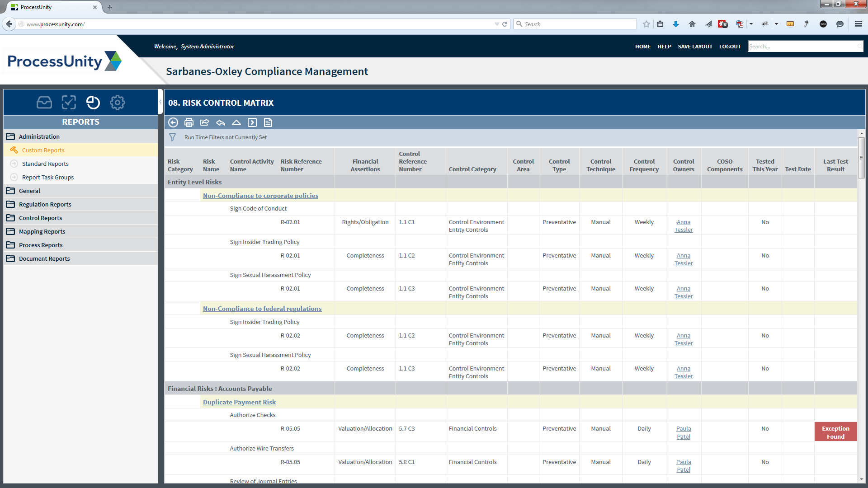Click the run time filter funnel icon
Image resolution: width=868 pixels, height=488 pixels.
[172, 137]
